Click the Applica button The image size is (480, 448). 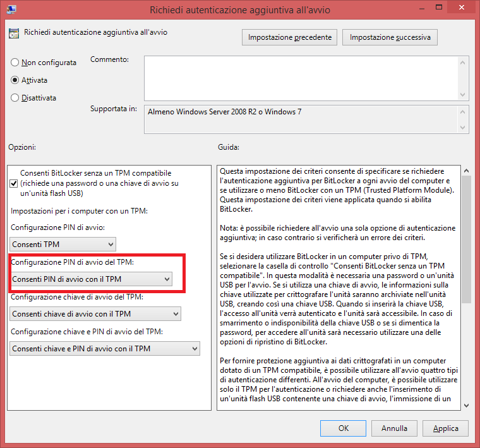point(445,428)
